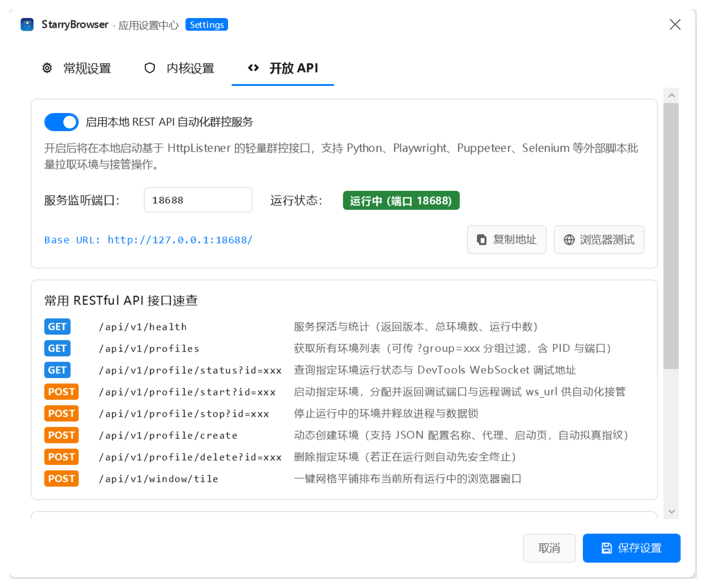Click the 运行中 (端口 18688) status badge
The height and width of the screenshot is (588, 706).
pos(401,200)
